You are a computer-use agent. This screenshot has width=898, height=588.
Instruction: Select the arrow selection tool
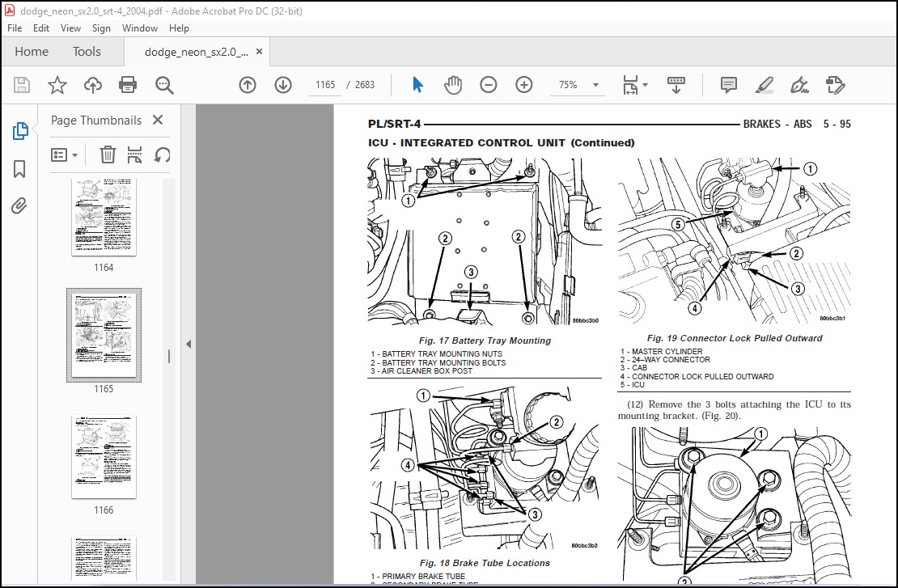coord(417,85)
